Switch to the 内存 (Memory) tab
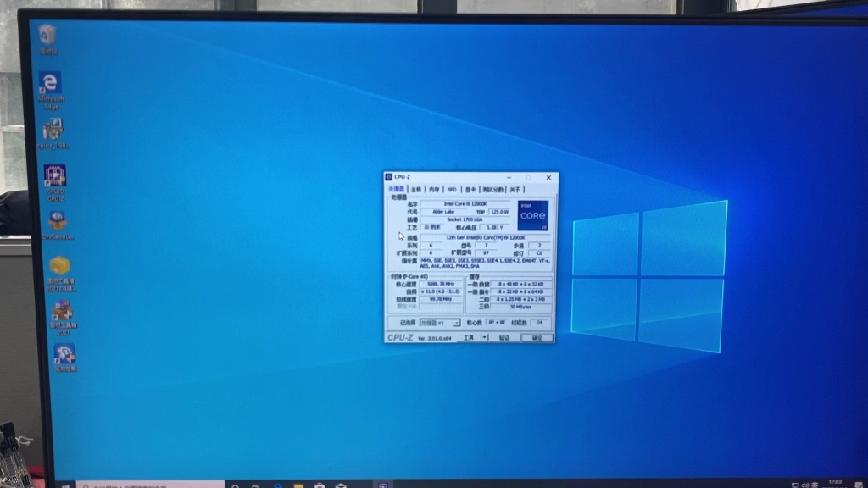Image resolution: width=868 pixels, height=488 pixels. [x=433, y=189]
